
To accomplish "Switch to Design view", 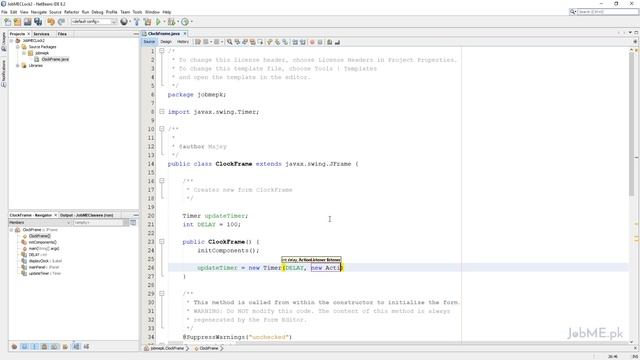I will tap(166, 42).
